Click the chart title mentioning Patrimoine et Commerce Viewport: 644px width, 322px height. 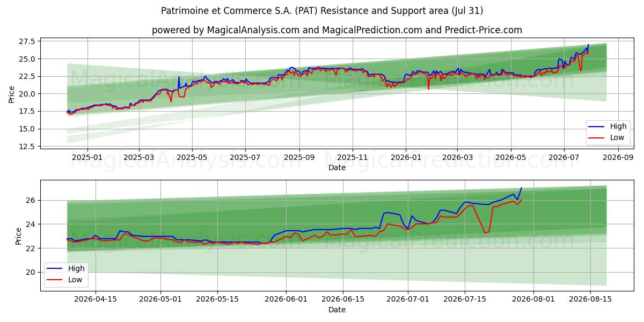tap(322, 11)
